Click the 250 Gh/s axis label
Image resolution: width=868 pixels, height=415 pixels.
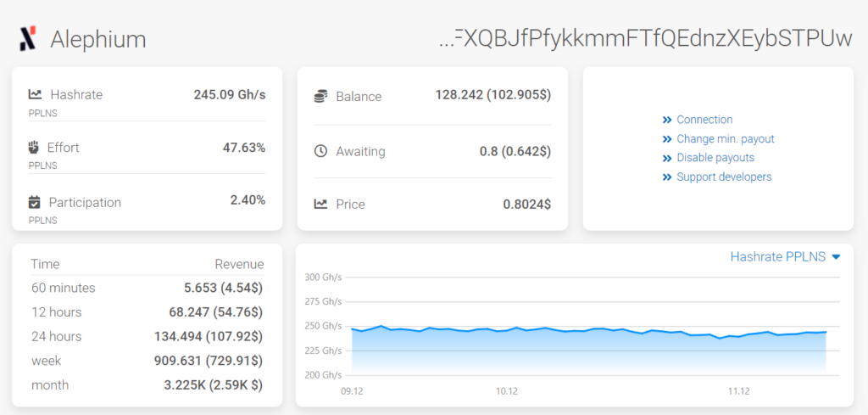pos(323,326)
